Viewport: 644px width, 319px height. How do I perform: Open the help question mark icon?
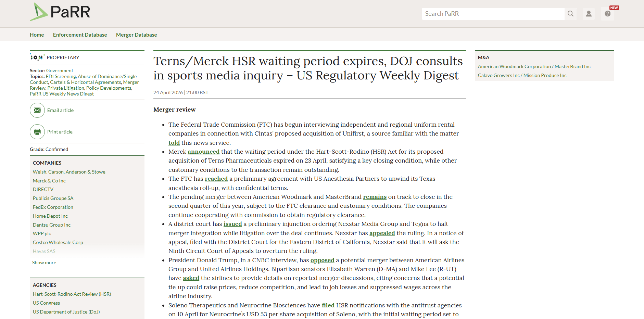[x=607, y=14]
